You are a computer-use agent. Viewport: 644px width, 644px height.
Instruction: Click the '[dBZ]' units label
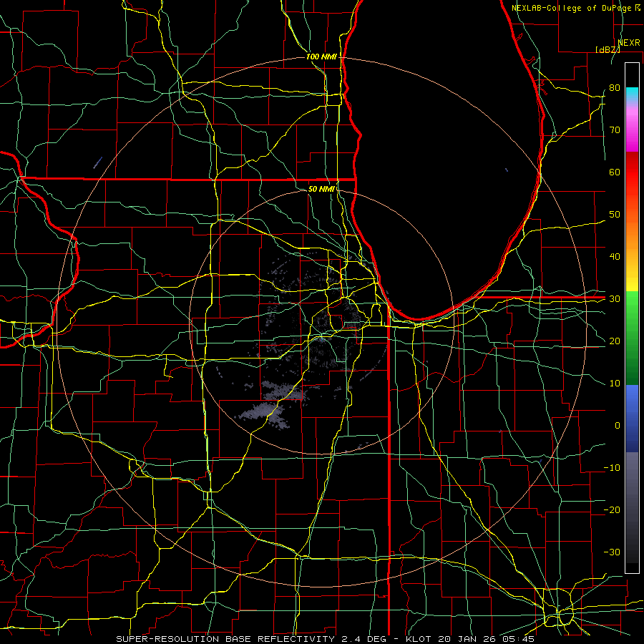[608, 49]
